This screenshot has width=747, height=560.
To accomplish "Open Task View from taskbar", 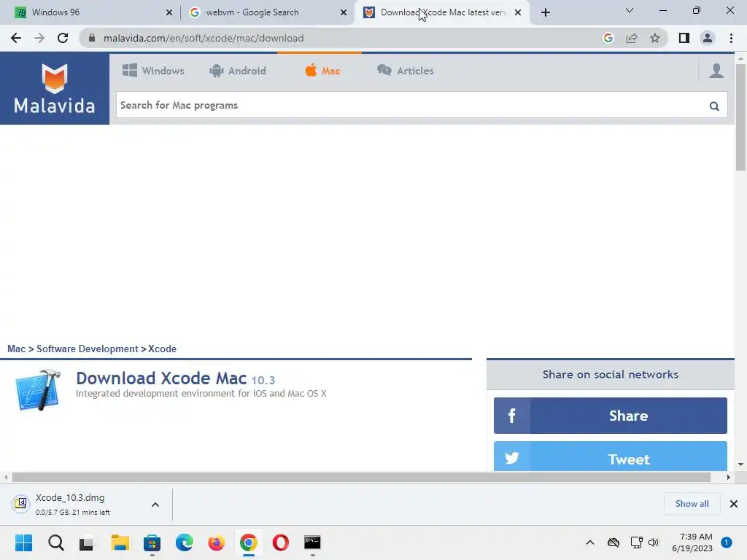I will click(88, 542).
